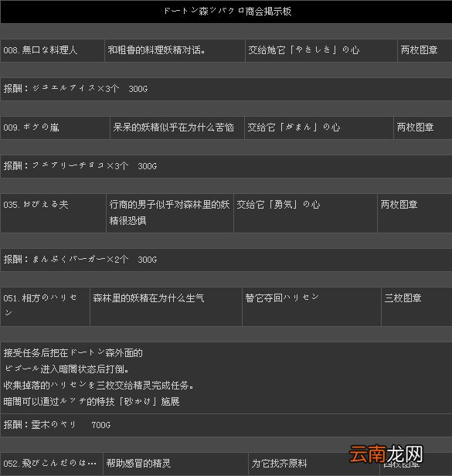The image size is (452, 476).
Task: Click line ビゴール进入暗闇状态后打倒
Action: pos(66,369)
